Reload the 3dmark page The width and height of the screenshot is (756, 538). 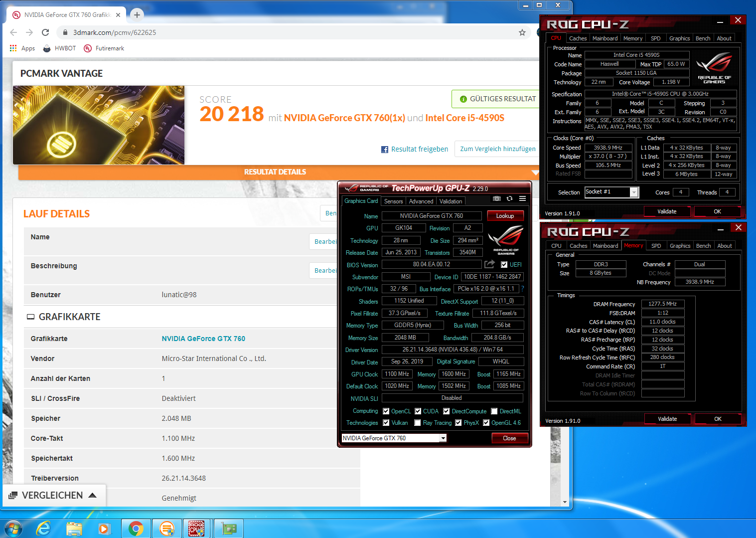pos(45,32)
